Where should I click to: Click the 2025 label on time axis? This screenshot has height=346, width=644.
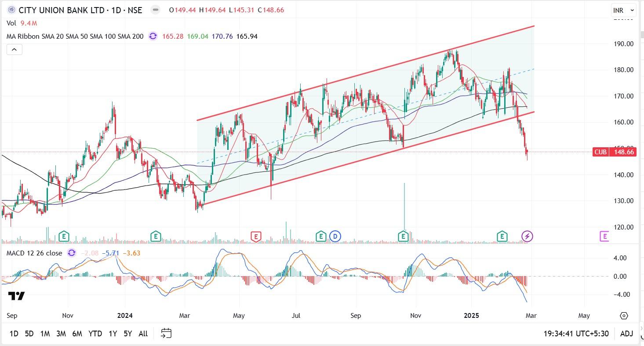click(x=472, y=315)
